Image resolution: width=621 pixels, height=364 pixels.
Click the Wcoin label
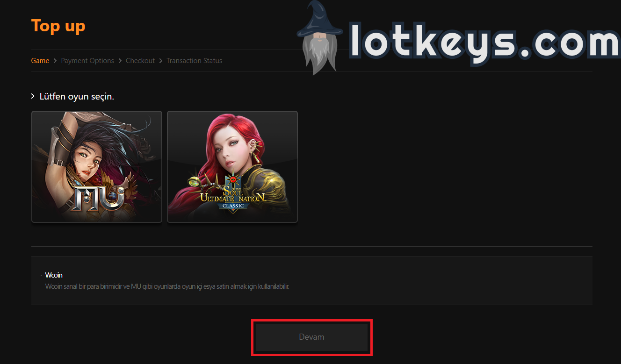click(x=54, y=275)
